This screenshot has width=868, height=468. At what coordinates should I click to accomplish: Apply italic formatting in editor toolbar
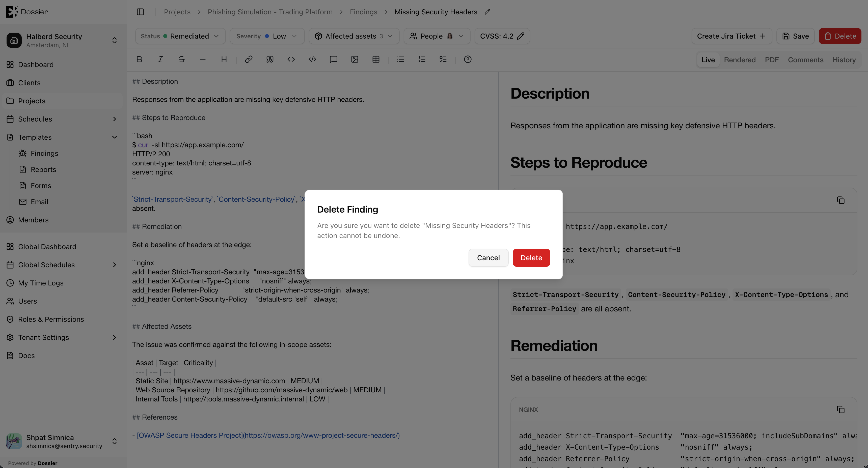(160, 59)
